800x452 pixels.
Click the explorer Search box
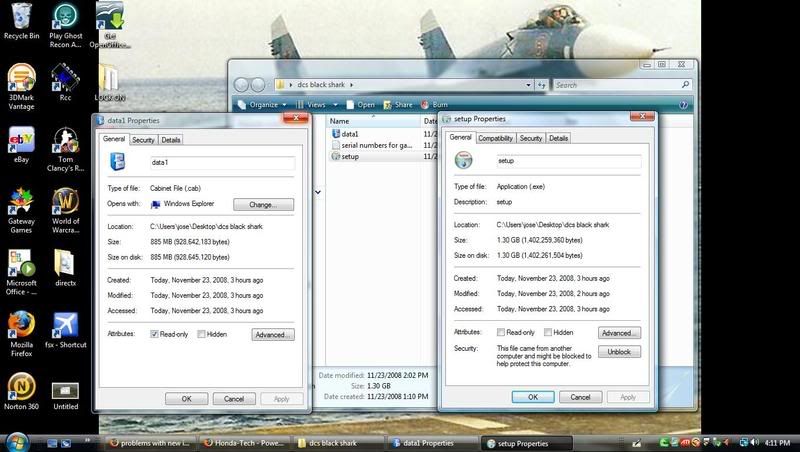pyautogui.click(x=622, y=85)
